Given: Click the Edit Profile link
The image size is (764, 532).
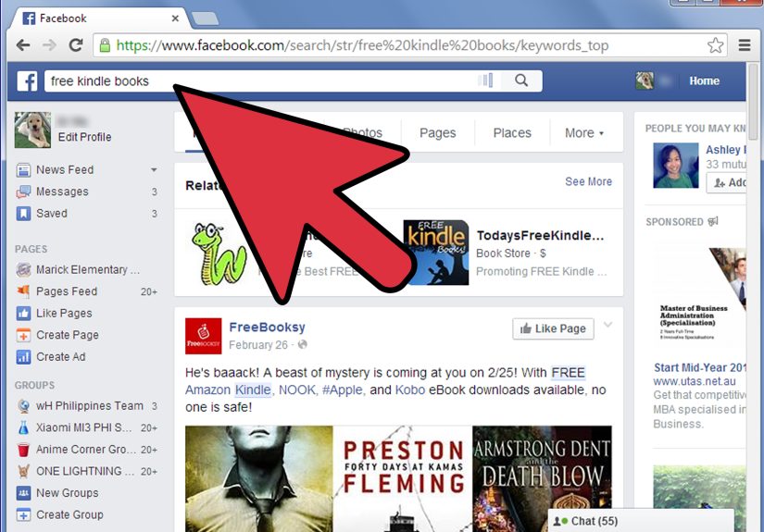Looking at the screenshot, I should pyautogui.click(x=85, y=137).
